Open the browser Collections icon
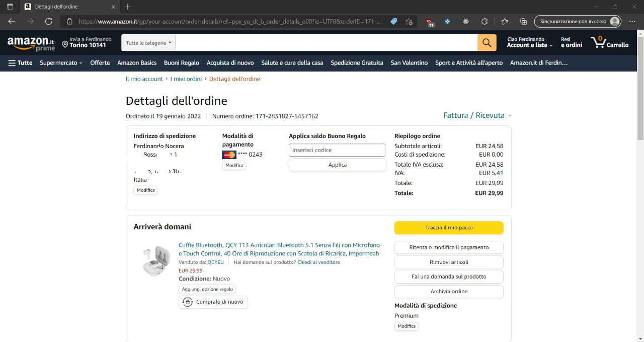 tap(523, 21)
